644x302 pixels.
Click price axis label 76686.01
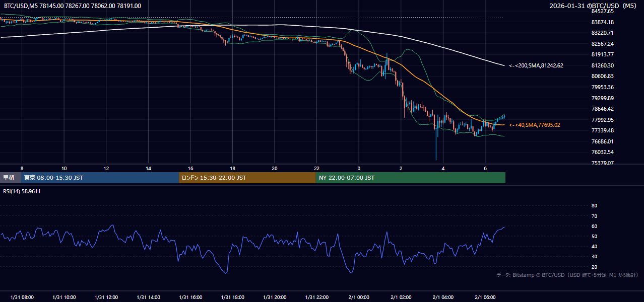pyautogui.click(x=602, y=141)
